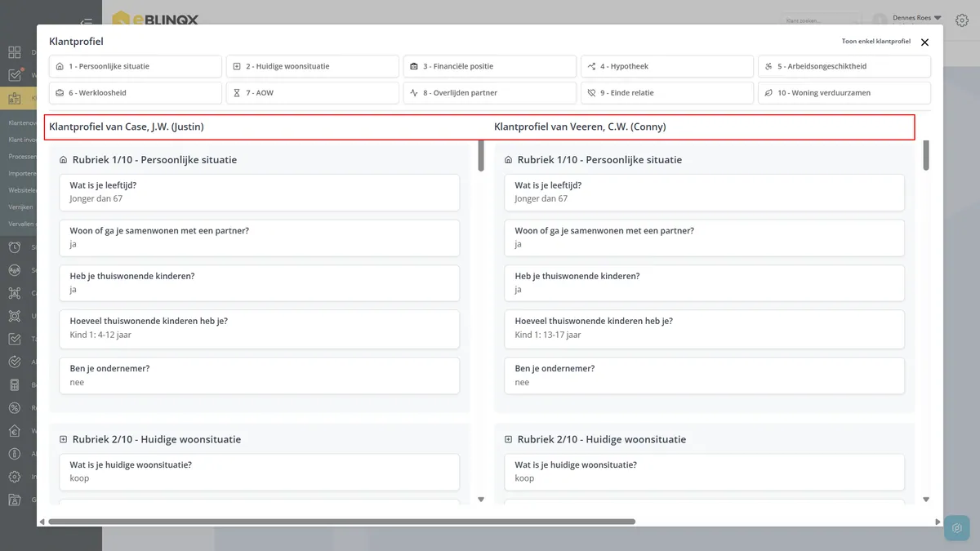Open the house euro sidebar icon

[x=15, y=430]
